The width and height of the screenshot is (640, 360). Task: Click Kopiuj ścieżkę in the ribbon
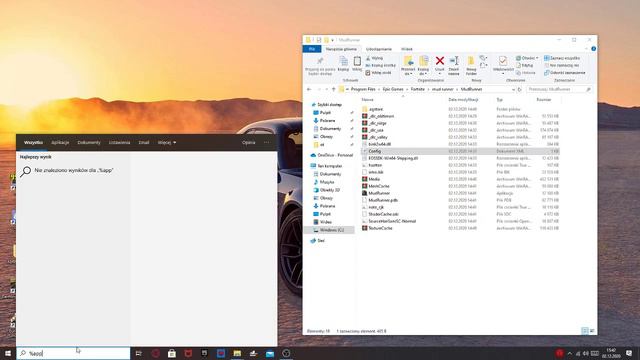380,65
